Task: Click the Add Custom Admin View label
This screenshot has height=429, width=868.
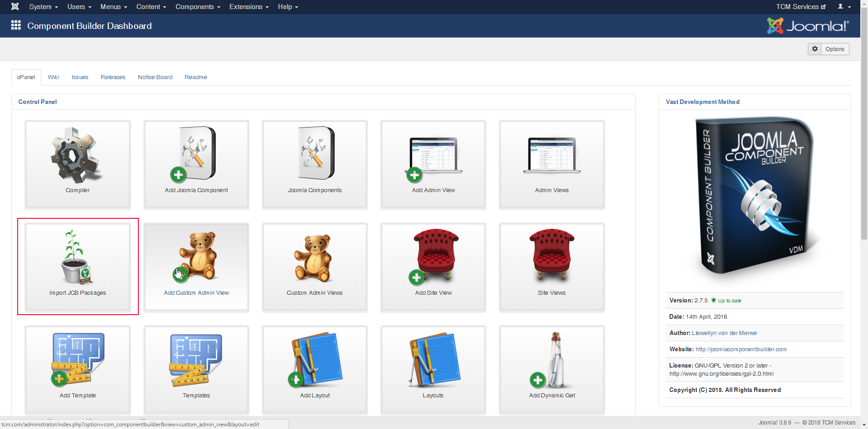Action: 196,293
